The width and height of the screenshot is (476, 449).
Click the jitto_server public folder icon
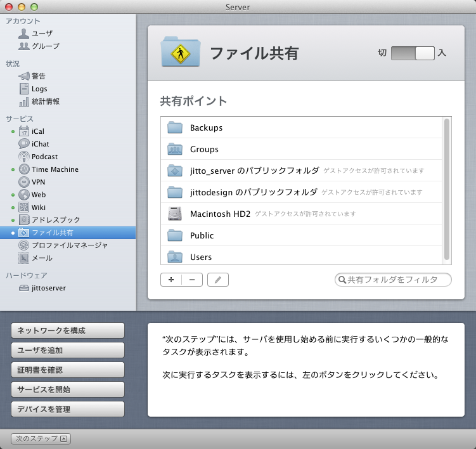(x=175, y=171)
